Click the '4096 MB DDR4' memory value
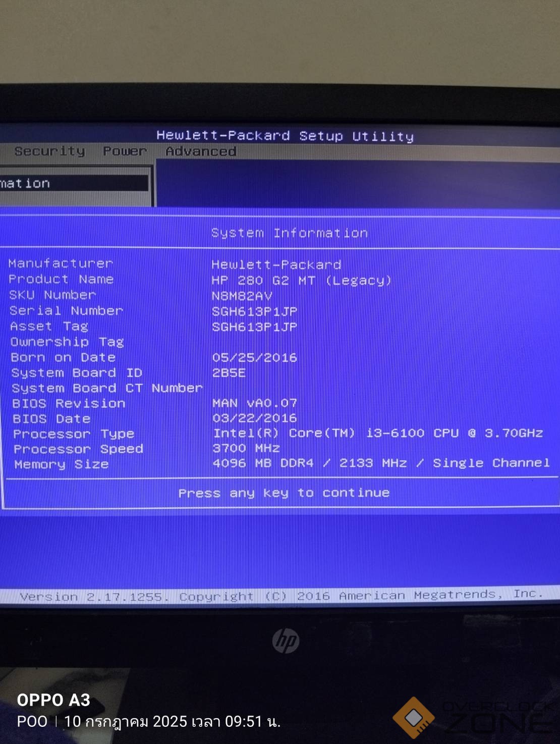Screen dimensions: 560x744 [x=381, y=463]
